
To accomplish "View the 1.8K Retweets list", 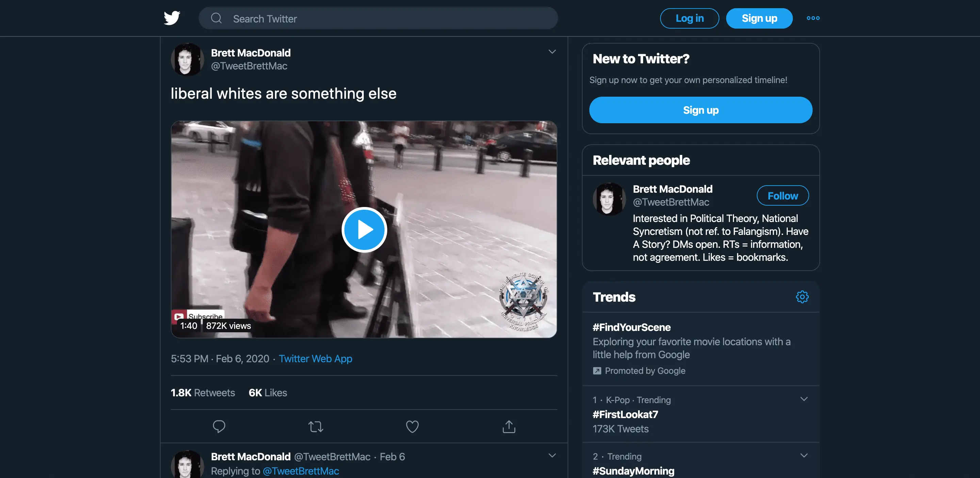I will coord(203,393).
